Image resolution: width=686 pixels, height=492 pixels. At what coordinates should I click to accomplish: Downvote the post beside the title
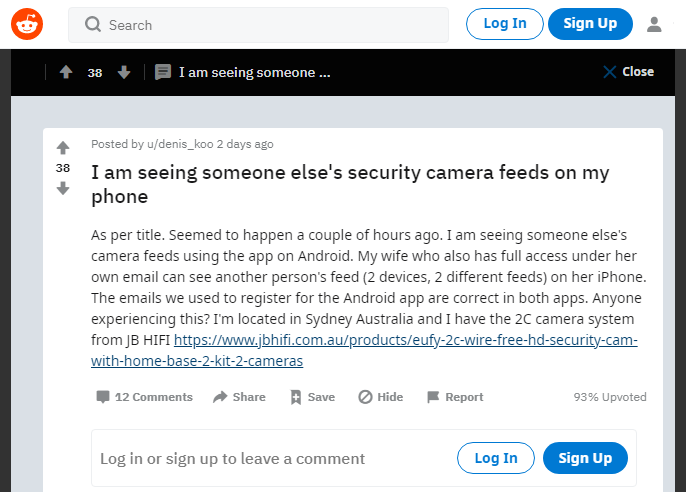pyautogui.click(x=63, y=188)
